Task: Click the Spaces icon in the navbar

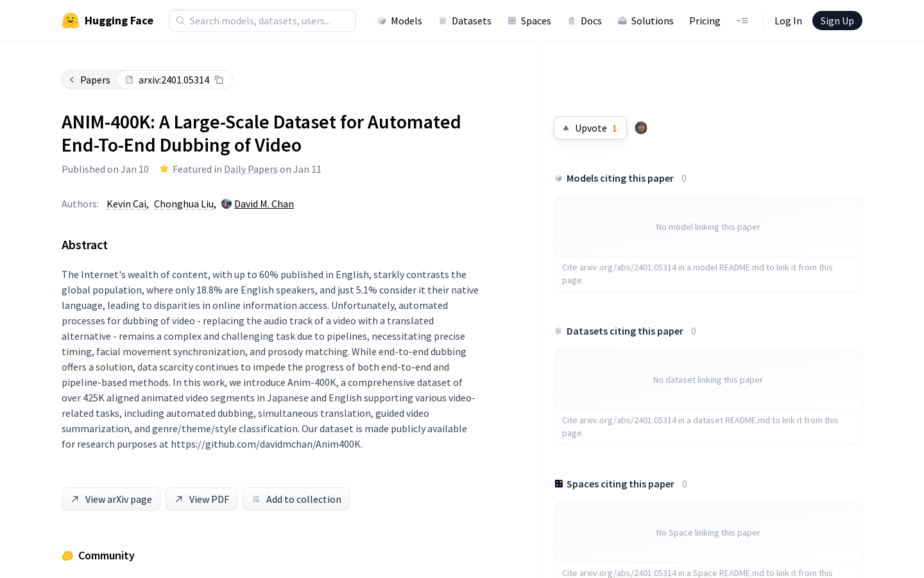Action: pos(512,21)
